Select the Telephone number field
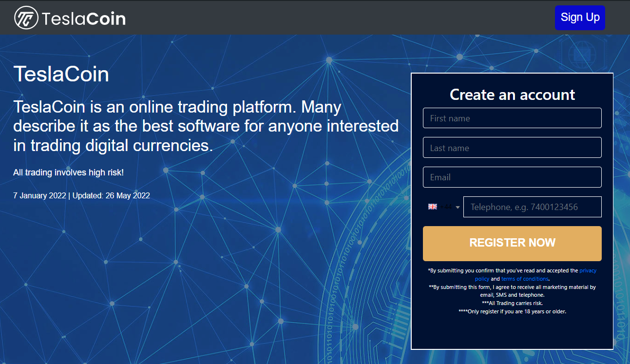Screen dimensions: 630x364 [533, 207]
